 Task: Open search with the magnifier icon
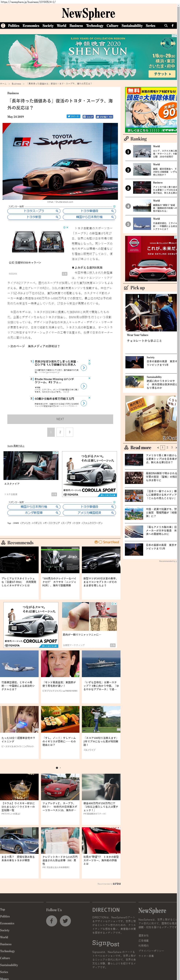(x=166, y=25)
